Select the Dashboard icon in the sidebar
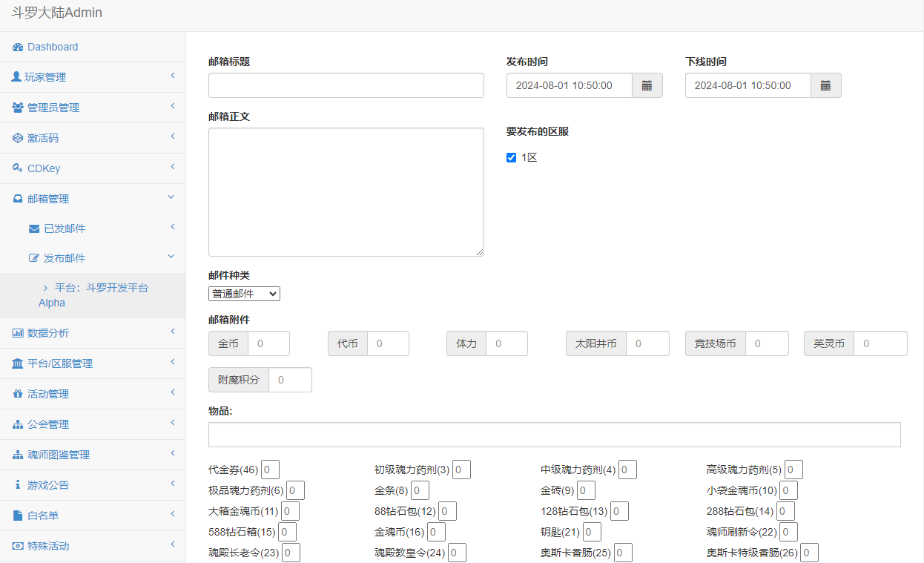Viewport: 924px width, 563px height. [x=16, y=46]
